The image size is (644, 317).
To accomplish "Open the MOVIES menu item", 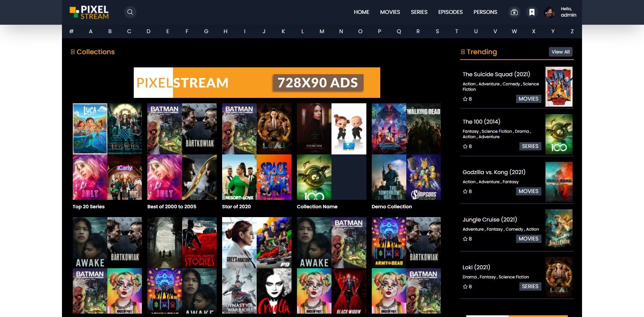I will click(x=390, y=12).
